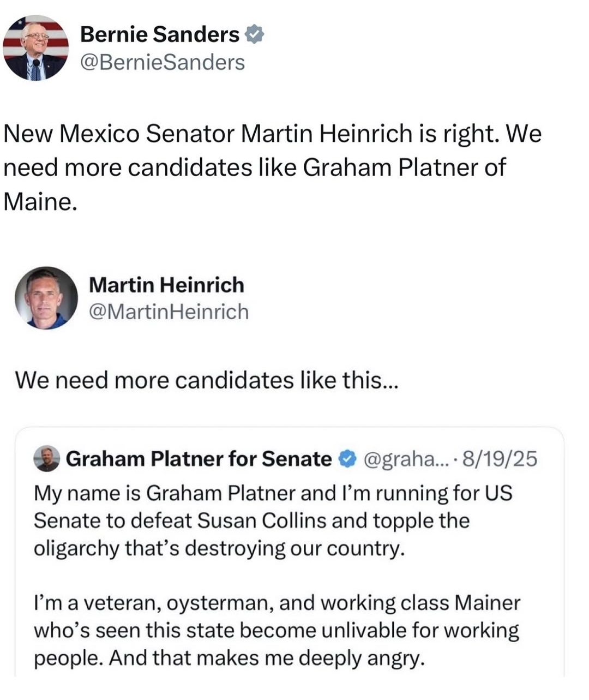Image resolution: width=589 pixels, height=700 pixels.
Task: Open the @BernieSanders handle
Action: [162, 62]
